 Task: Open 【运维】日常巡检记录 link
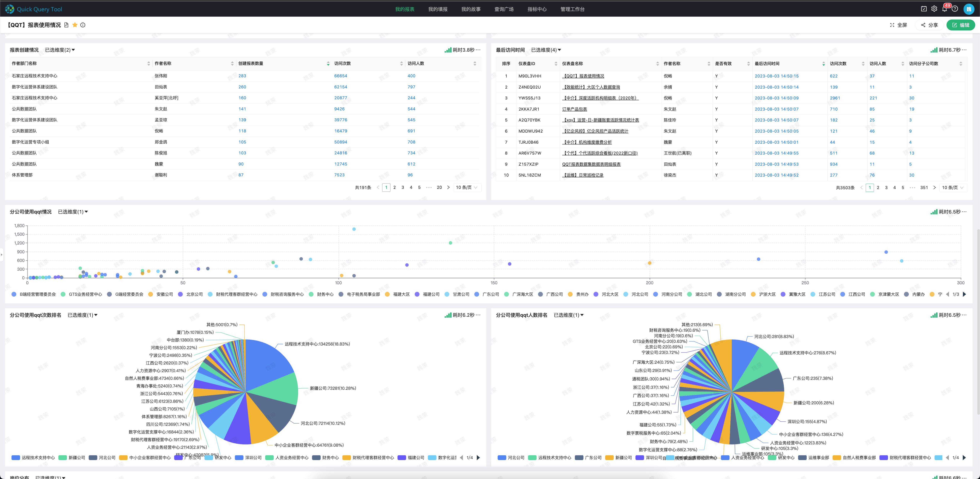click(x=582, y=175)
